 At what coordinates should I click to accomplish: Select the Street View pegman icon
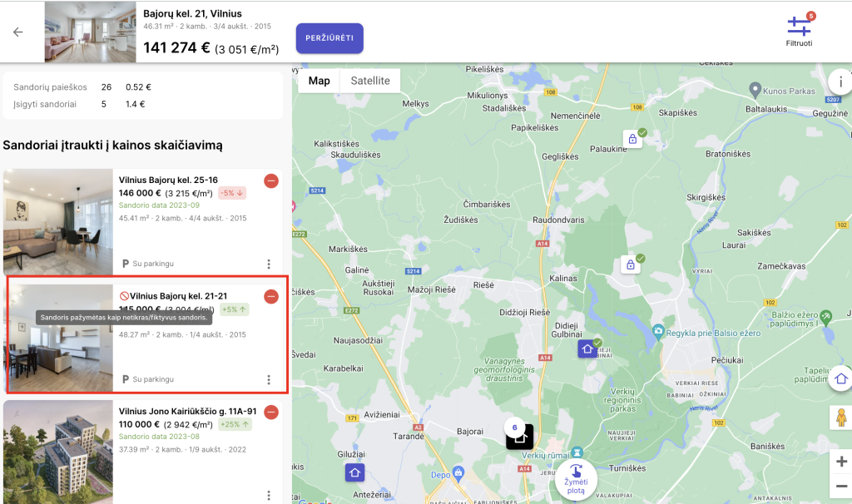pyautogui.click(x=840, y=418)
